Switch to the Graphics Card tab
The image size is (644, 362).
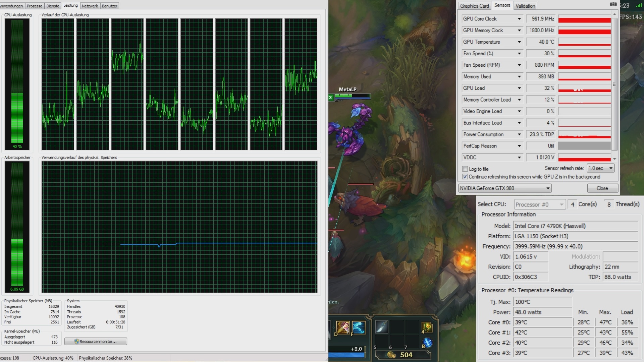[x=474, y=6]
